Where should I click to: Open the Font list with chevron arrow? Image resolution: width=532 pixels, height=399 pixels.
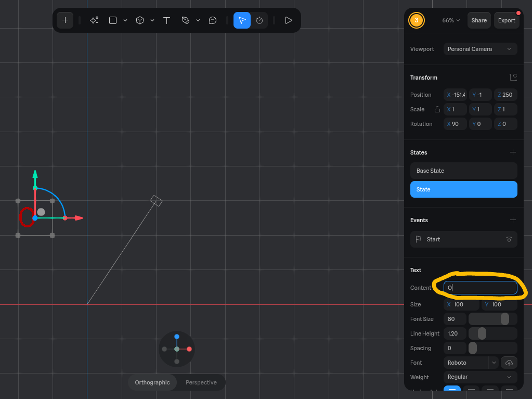point(494,363)
